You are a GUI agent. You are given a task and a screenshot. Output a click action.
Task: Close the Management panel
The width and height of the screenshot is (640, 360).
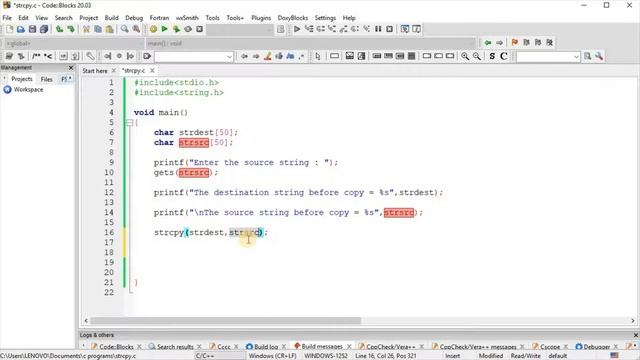71,68
